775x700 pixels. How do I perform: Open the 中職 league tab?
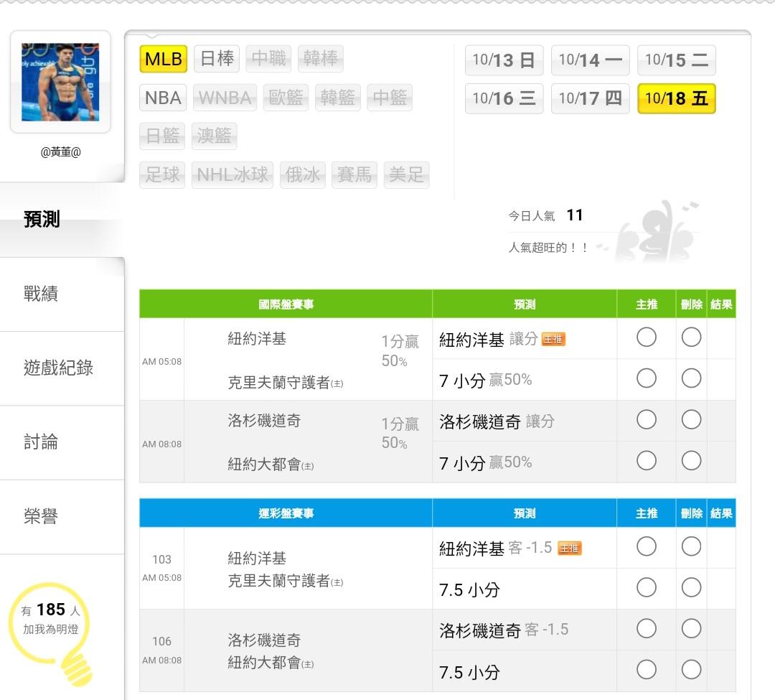click(x=269, y=59)
